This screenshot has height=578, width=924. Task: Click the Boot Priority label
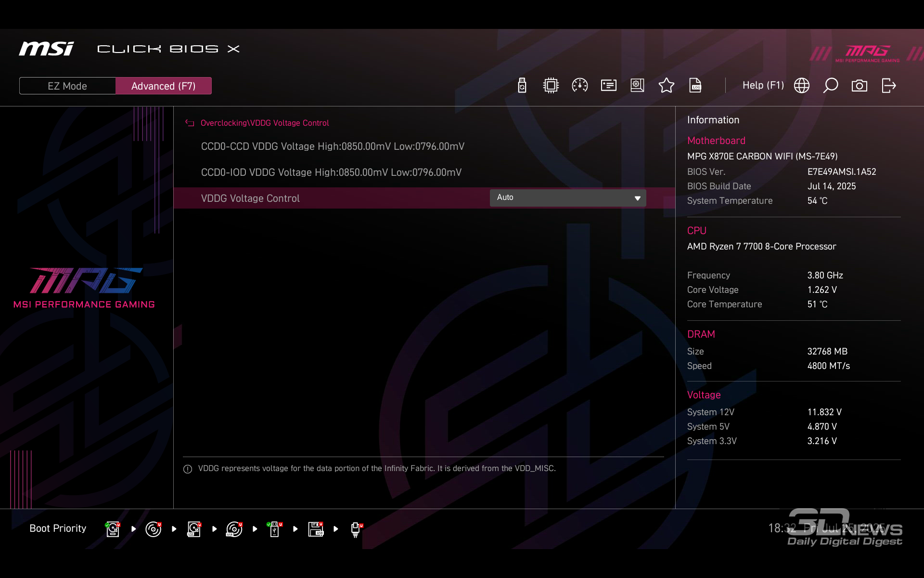(58, 528)
